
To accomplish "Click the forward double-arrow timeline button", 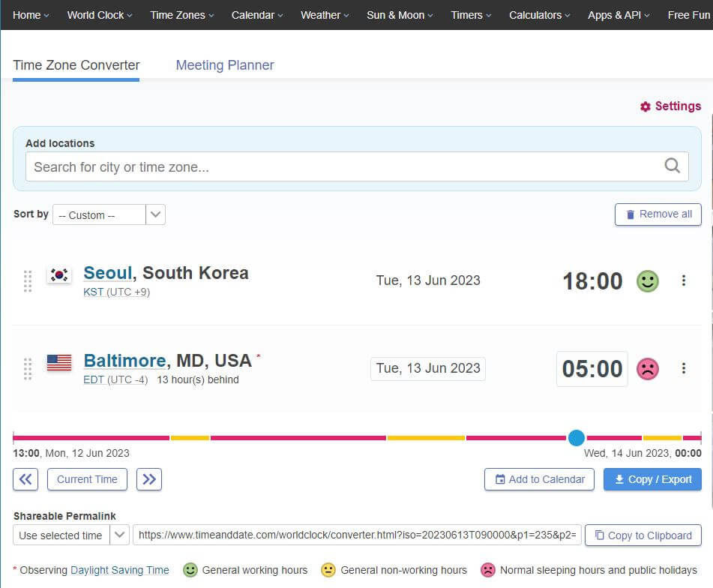I will coord(148,479).
